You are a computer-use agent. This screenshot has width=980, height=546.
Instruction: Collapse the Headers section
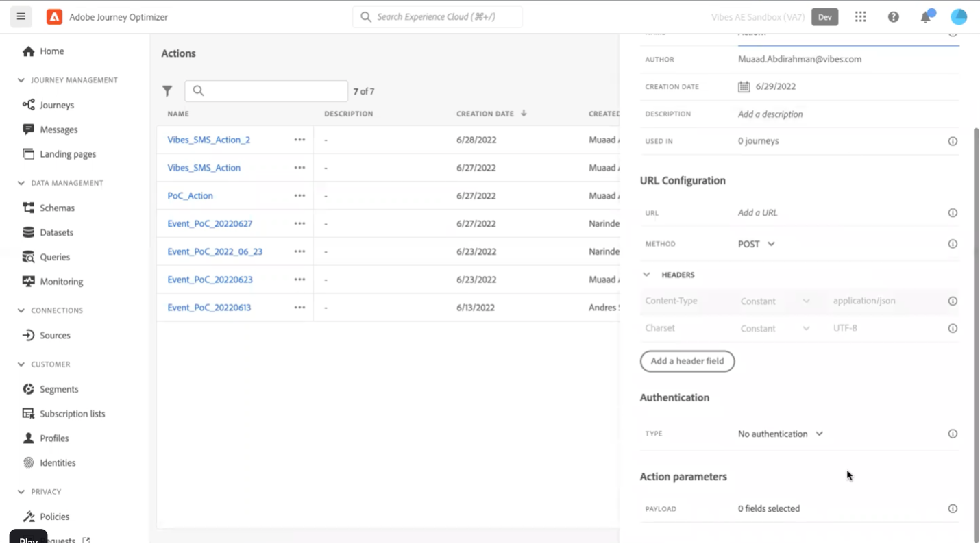click(x=646, y=275)
